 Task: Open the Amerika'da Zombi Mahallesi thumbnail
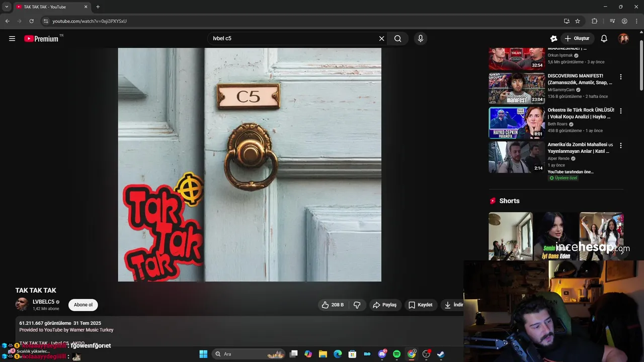[x=517, y=157]
